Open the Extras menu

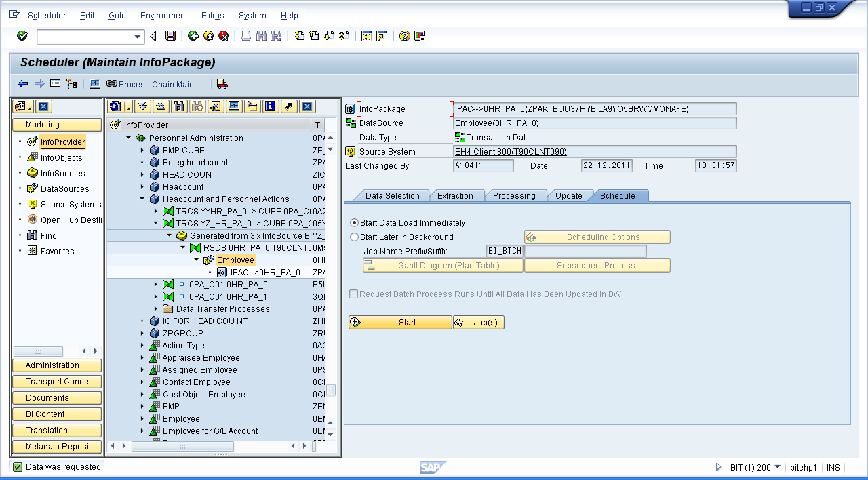(x=212, y=15)
